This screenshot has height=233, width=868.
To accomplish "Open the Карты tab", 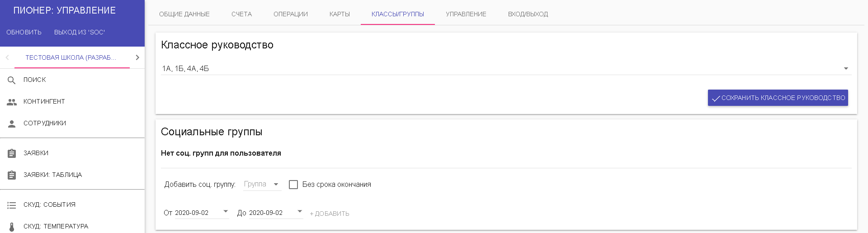I will (340, 14).
